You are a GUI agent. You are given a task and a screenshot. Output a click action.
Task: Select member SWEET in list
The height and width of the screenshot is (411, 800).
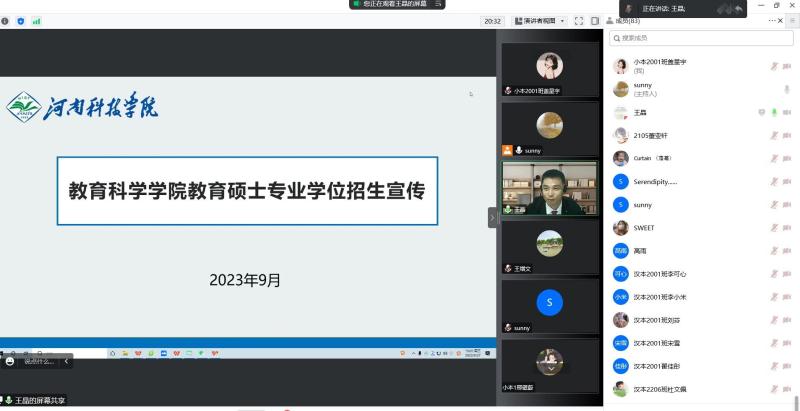pyautogui.click(x=701, y=228)
